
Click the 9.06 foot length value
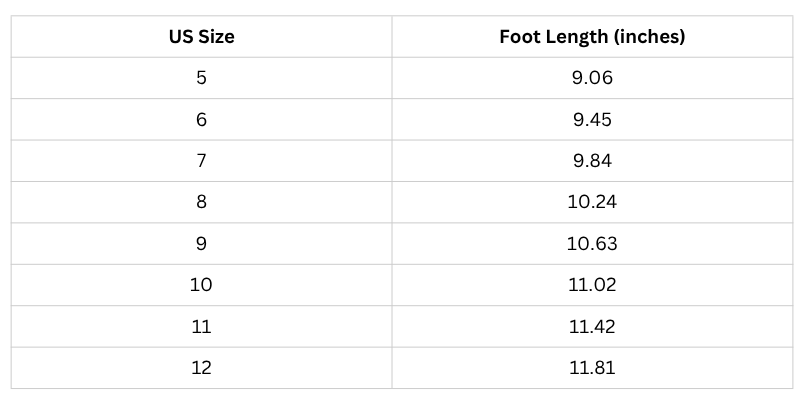[592, 78]
